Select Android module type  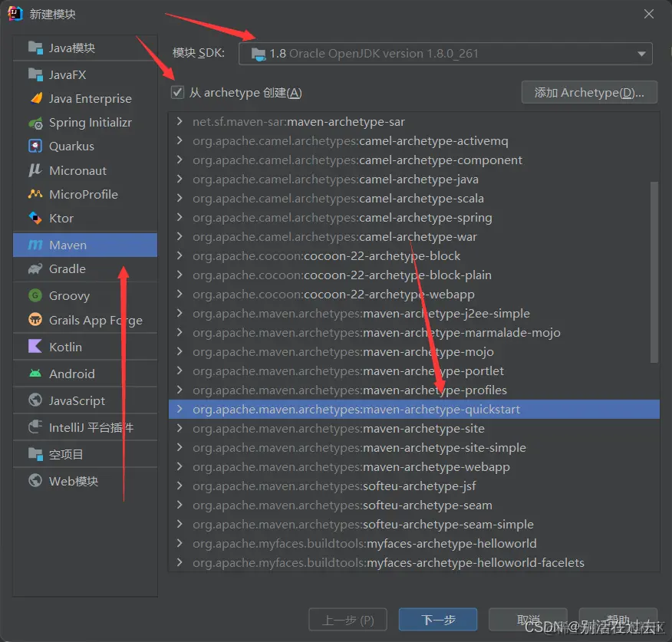point(85,374)
